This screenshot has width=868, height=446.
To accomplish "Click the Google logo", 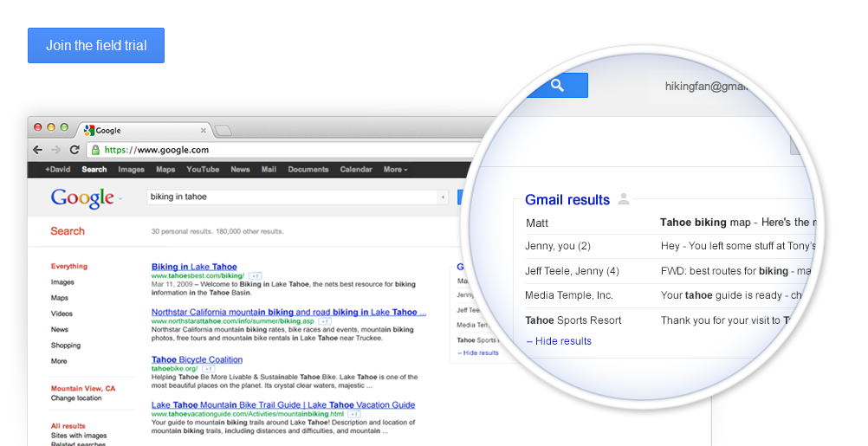I will click(x=82, y=198).
